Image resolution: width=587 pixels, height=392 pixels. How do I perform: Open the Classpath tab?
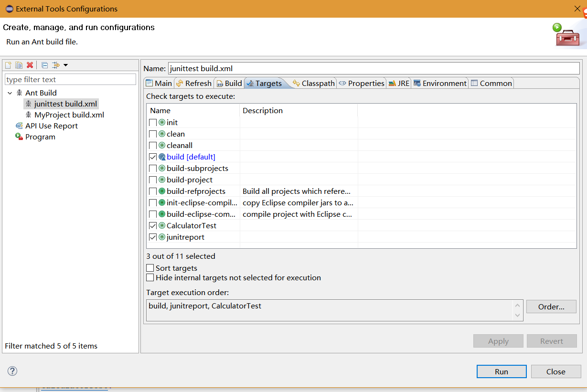[x=314, y=83]
